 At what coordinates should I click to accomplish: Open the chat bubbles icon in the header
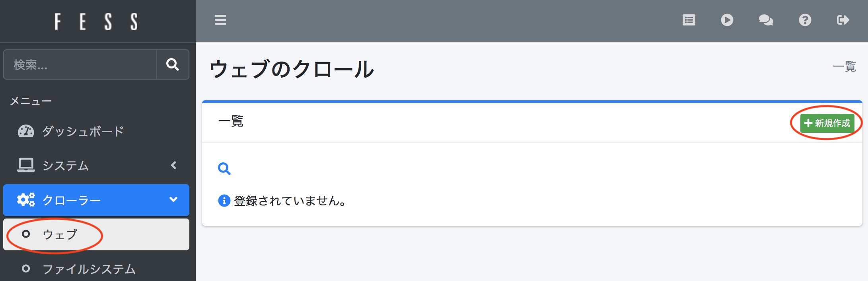click(766, 20)
